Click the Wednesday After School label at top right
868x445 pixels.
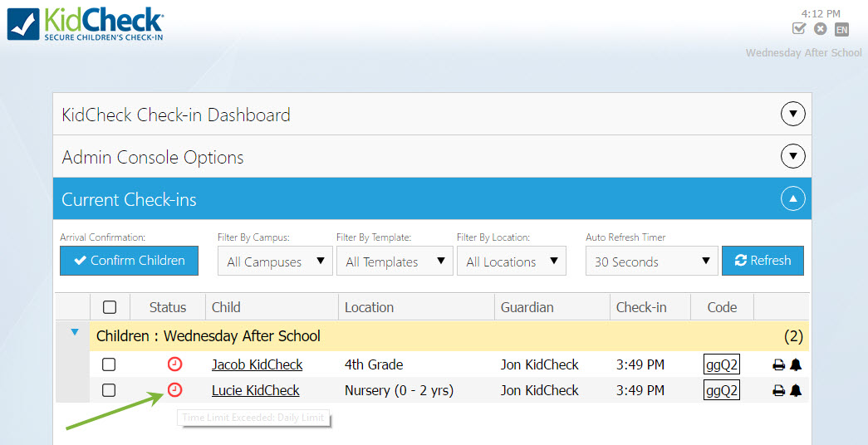pos(803,52)
